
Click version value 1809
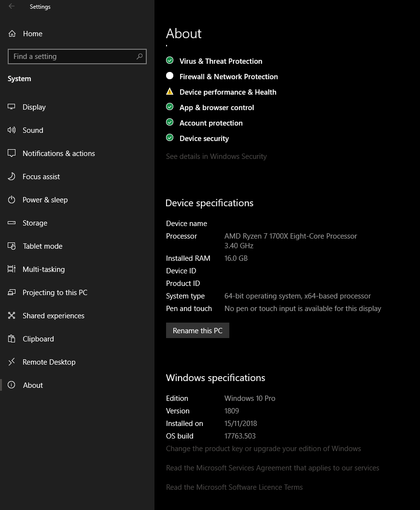click(x=231, y=411)
